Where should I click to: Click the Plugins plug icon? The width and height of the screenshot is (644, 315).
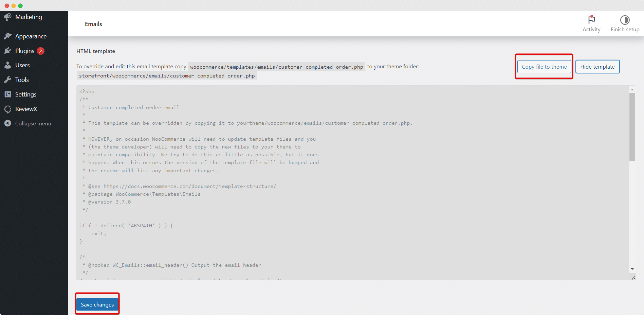8,51
